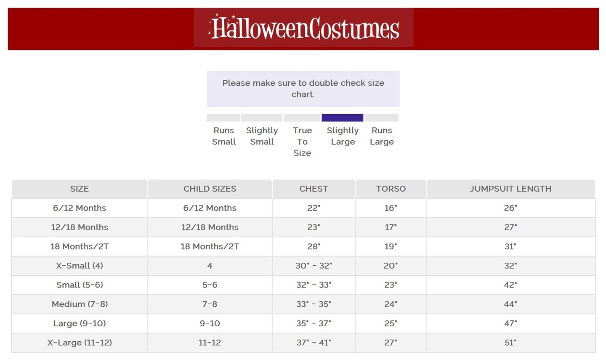
Task: Click the 18 Months/2T size cell
Action: [80, 246]
